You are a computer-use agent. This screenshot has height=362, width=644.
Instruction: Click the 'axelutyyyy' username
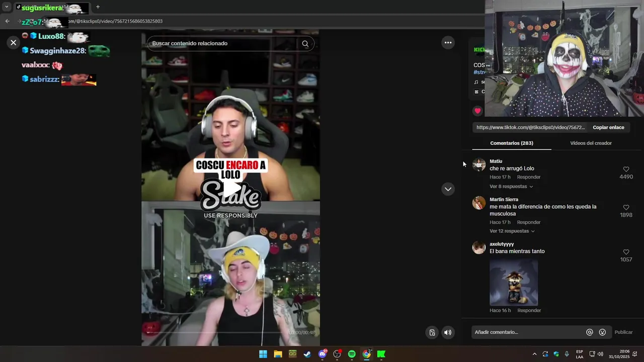coord(502,244)
